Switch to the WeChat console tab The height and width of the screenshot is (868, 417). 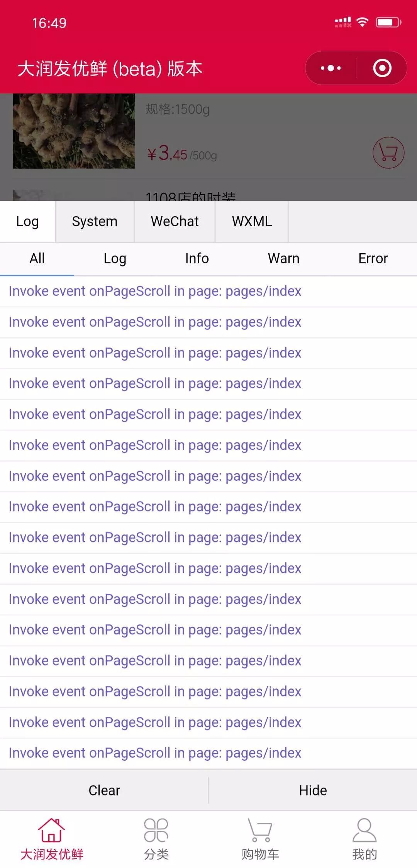point(175,222)
